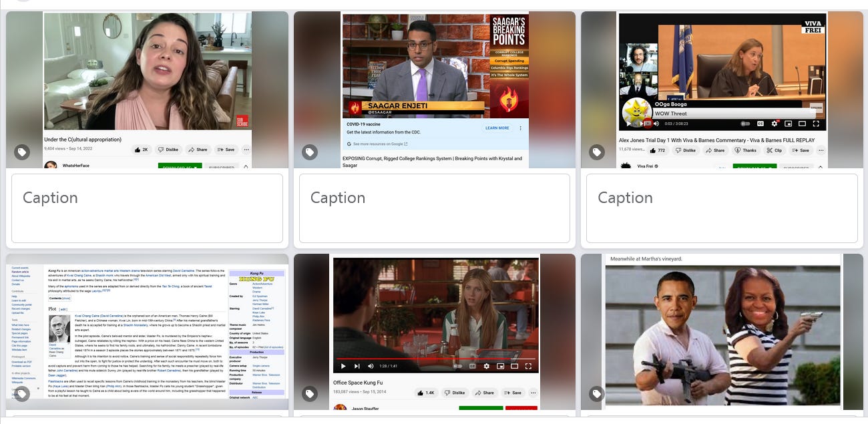Toggle autoplay switch in Alex Jones Trial player
Image resolution: width=868 pixels, height=424 pixels.
click(x=745, y=124)
